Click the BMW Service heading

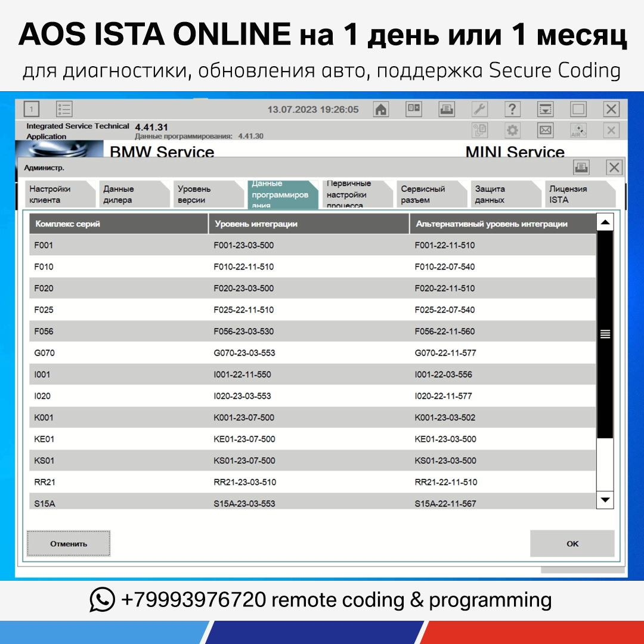(x=162, y=151)
